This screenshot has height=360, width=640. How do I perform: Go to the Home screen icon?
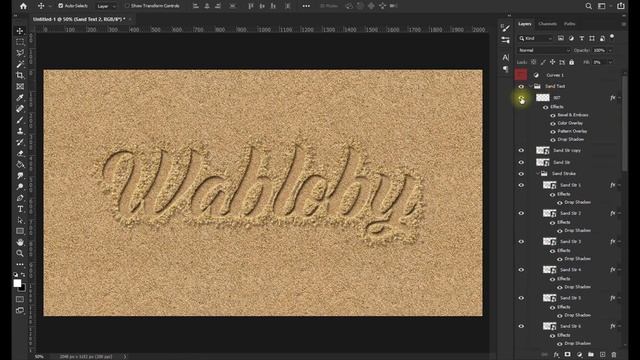23,6
